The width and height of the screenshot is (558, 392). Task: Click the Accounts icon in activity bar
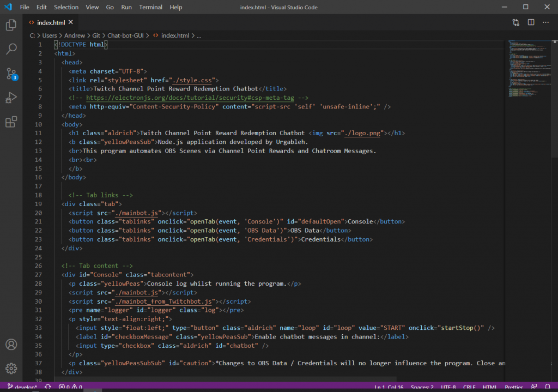coord(11,345)
